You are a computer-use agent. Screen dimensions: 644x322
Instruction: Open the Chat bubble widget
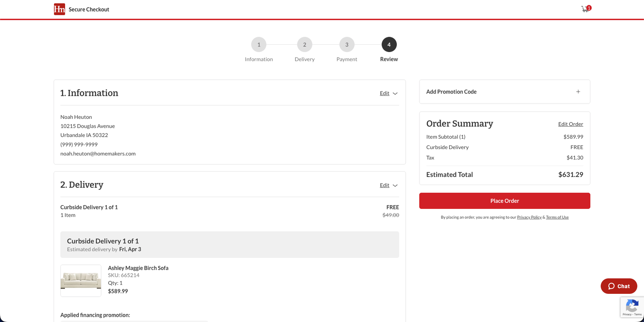point(619,286)
